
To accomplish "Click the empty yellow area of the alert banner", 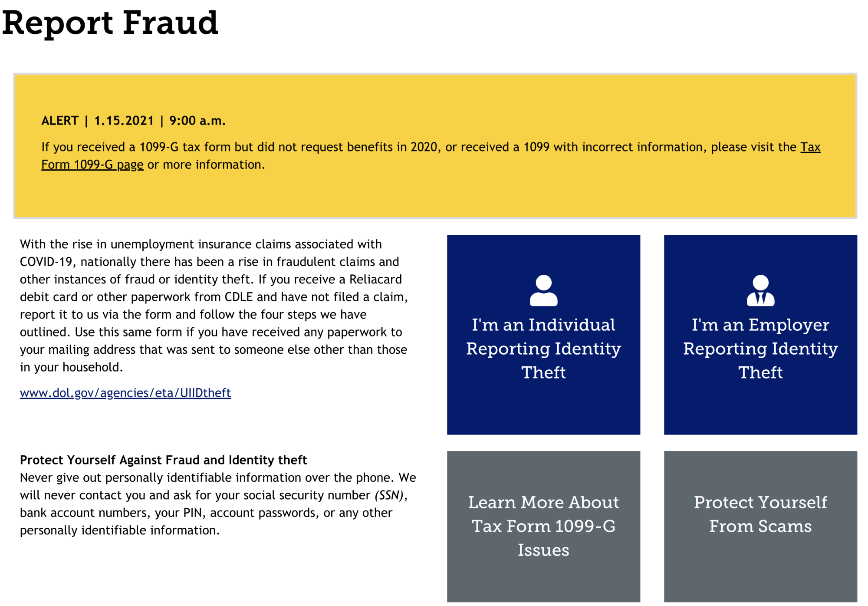I will click(521, 195).
